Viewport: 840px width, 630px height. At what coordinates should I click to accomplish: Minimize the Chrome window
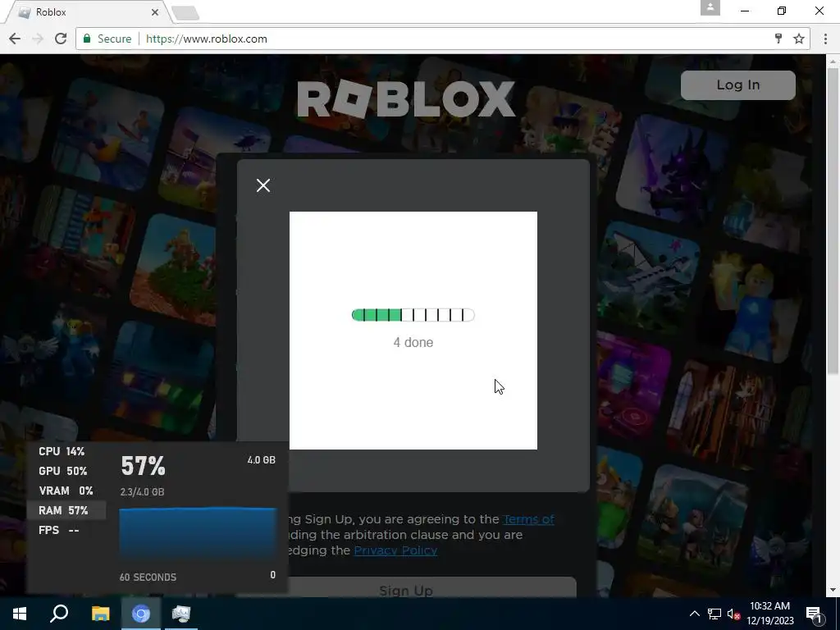pos(745,11)
